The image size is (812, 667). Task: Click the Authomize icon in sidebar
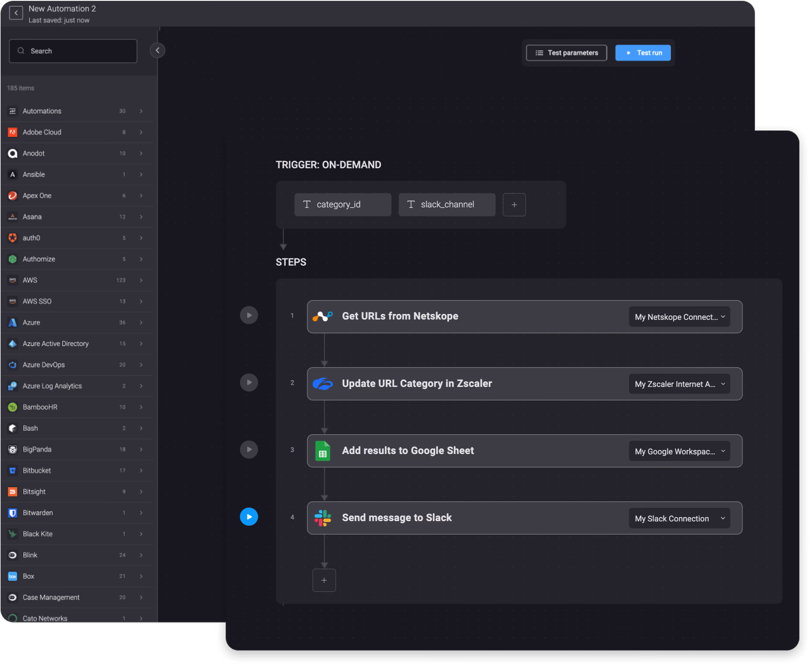pyautogui.click(x=13, y=259)
